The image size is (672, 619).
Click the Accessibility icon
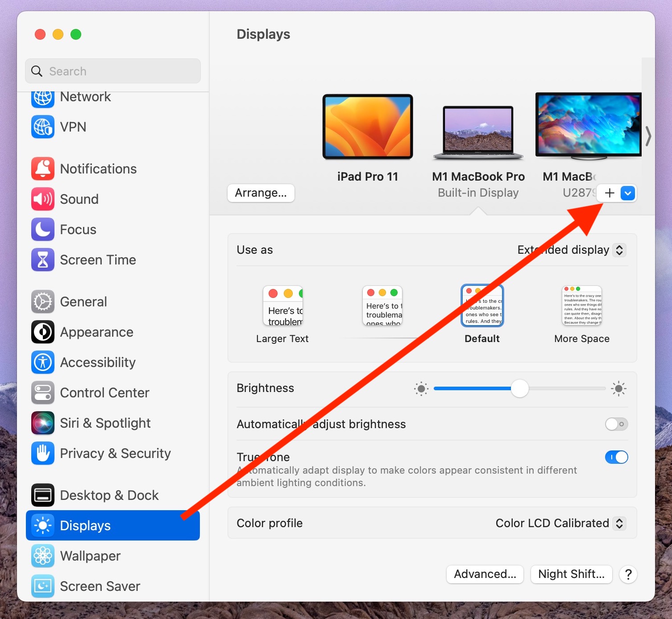coord(43,363)
